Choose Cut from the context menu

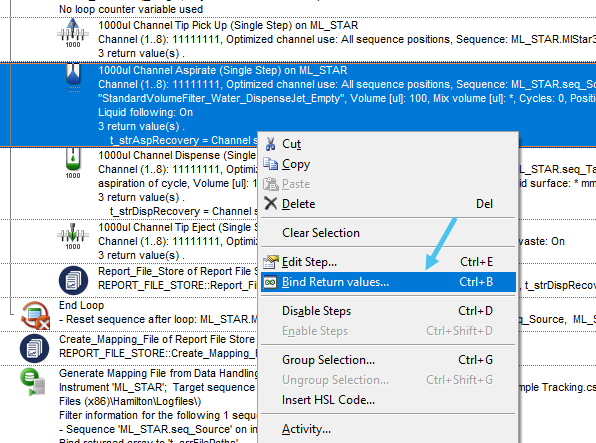pyautogui.click(x=388, y=144)
